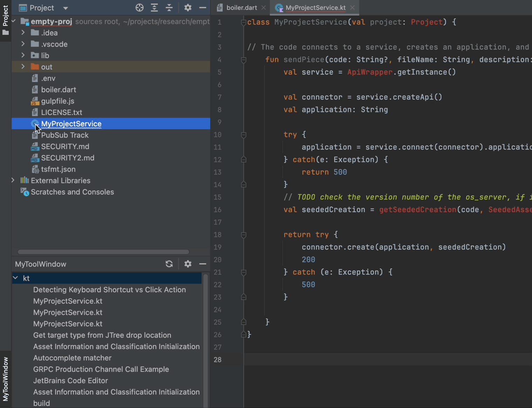Expand External Libraries node
The image size is (532, 408).
(13, 180)
